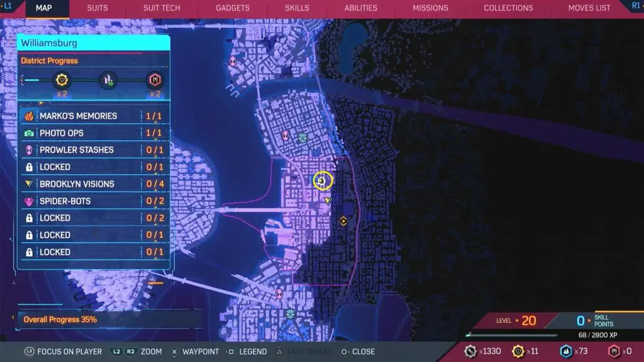The width and height of the screenshot is (644, 362).
Task: Click the Photo Ops camera icon
Action: [28, 133]
